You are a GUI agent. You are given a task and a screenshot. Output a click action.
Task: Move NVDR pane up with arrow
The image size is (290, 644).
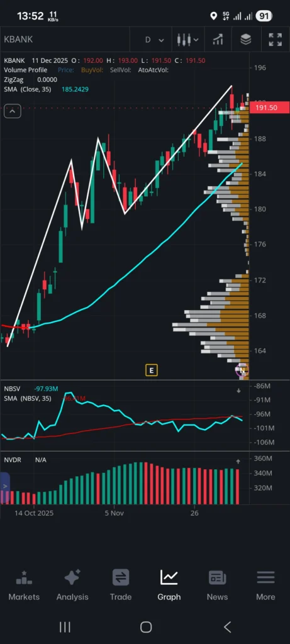tap(238, 462)
